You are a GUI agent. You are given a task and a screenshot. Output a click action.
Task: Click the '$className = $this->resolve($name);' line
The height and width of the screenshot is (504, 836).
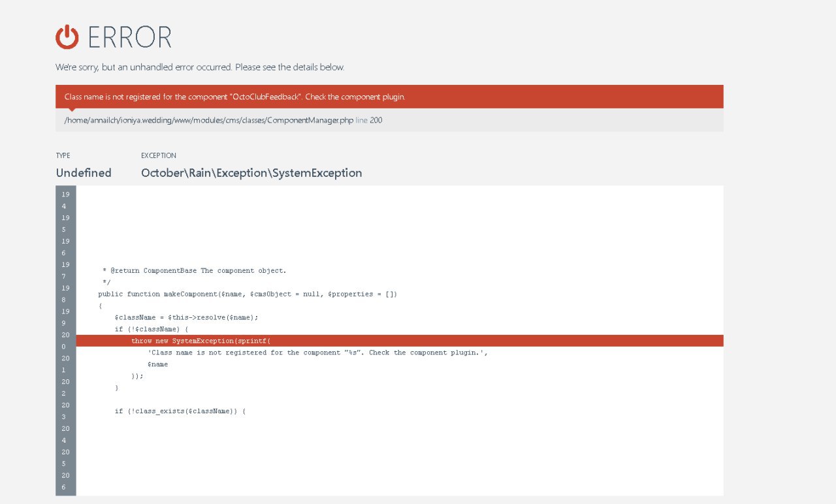tap(186, 317)
